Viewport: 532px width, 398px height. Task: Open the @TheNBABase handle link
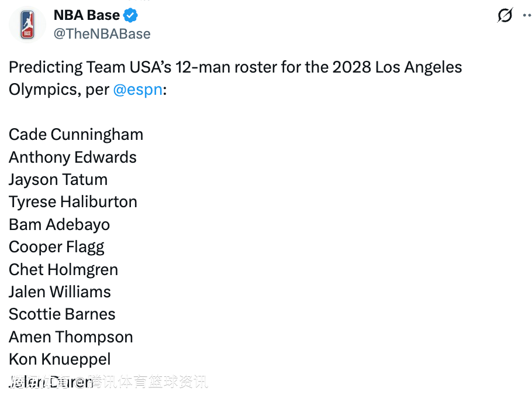[x=102, y=34]
